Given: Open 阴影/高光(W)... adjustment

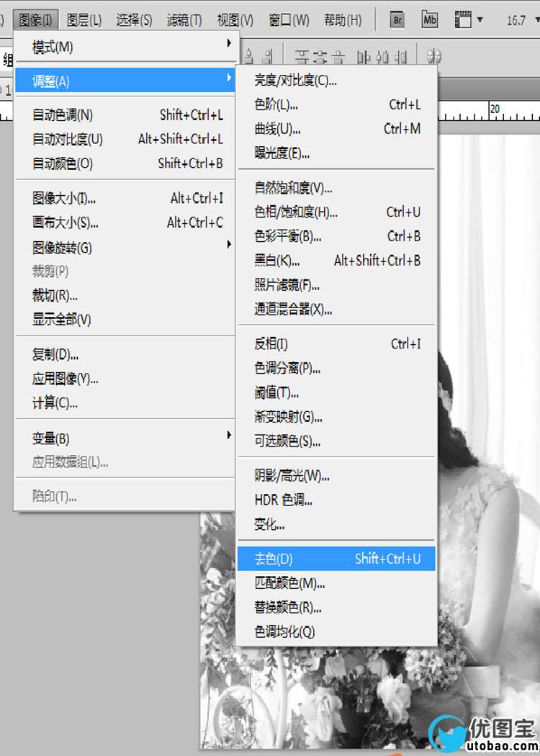Looking at the screenshot, I should [x=336, y=476].
